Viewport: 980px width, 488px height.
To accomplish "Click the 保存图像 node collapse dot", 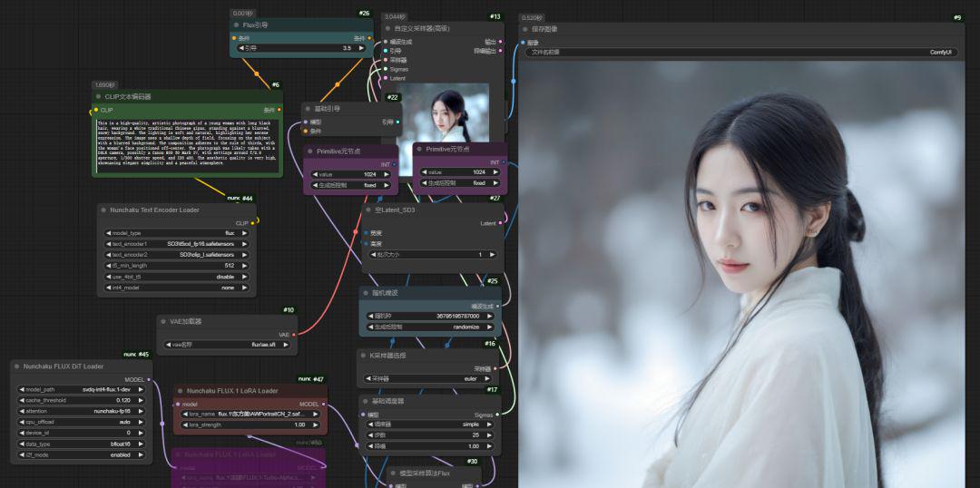I will coord(525,29).
